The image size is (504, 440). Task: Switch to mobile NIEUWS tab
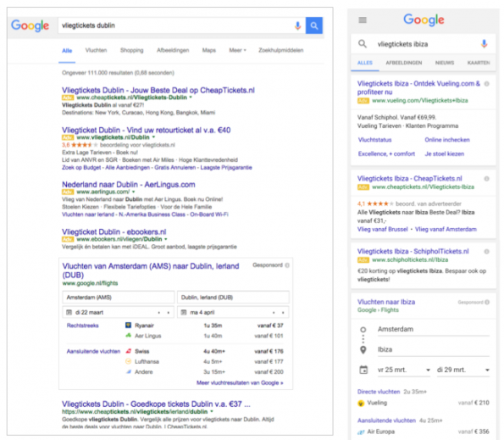[445, 63]
